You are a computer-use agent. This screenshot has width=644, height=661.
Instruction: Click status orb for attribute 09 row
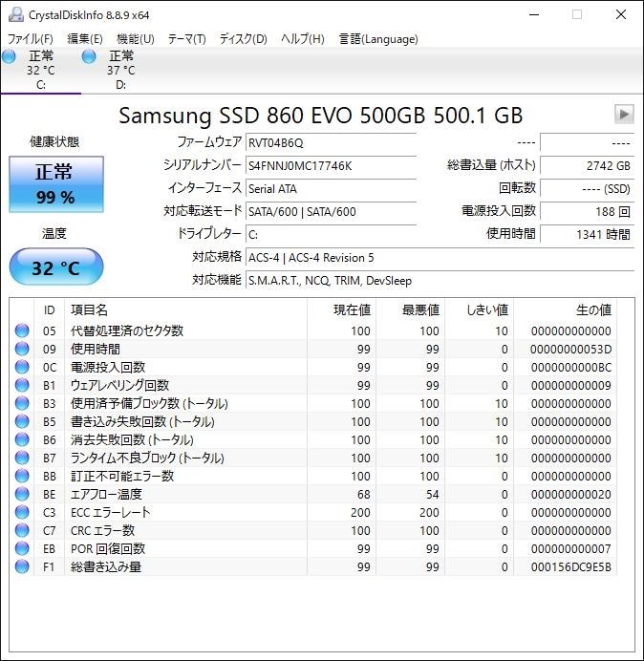pos(22,349)
